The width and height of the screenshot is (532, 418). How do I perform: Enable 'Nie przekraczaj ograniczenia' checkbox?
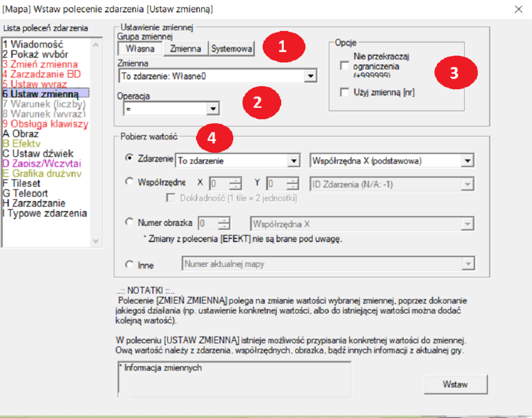click(x=345, y=66)
